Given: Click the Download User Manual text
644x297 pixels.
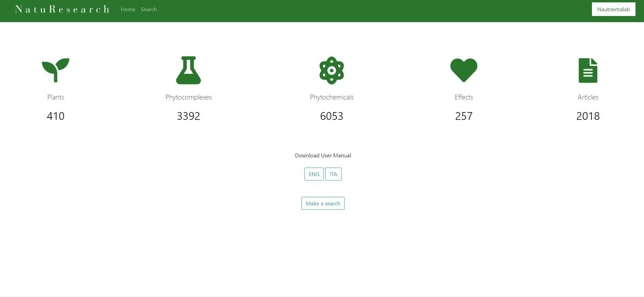Looking at the screenshot, I should [323, 155].
